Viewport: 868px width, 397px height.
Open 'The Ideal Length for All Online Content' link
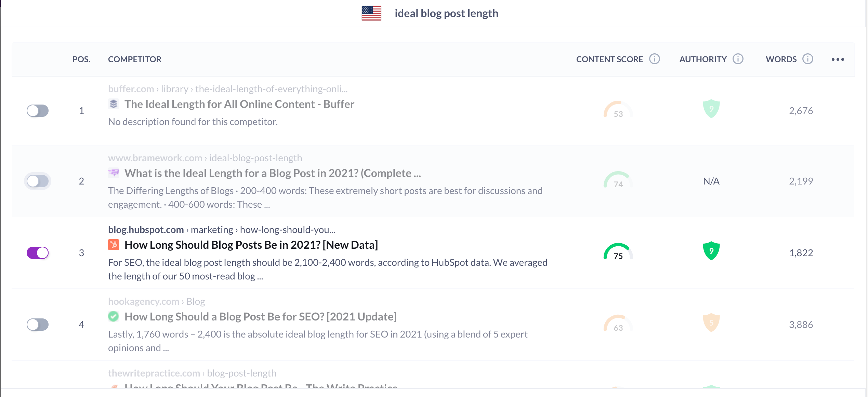click(239, 104)
